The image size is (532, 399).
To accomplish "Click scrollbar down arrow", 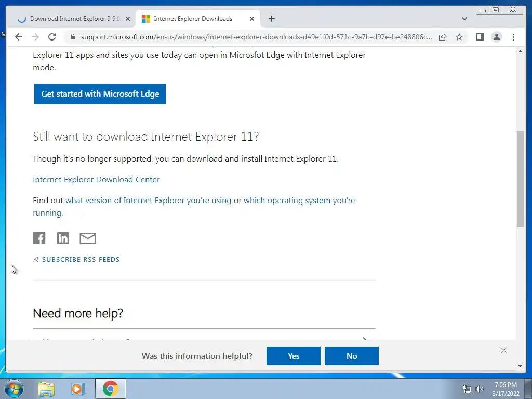I will pos(520,366).
